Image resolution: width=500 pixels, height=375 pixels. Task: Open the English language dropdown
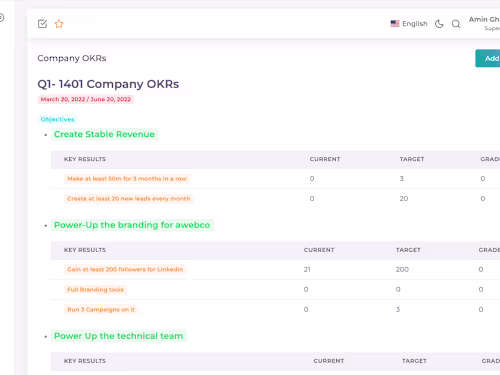(x=409, y=24)
